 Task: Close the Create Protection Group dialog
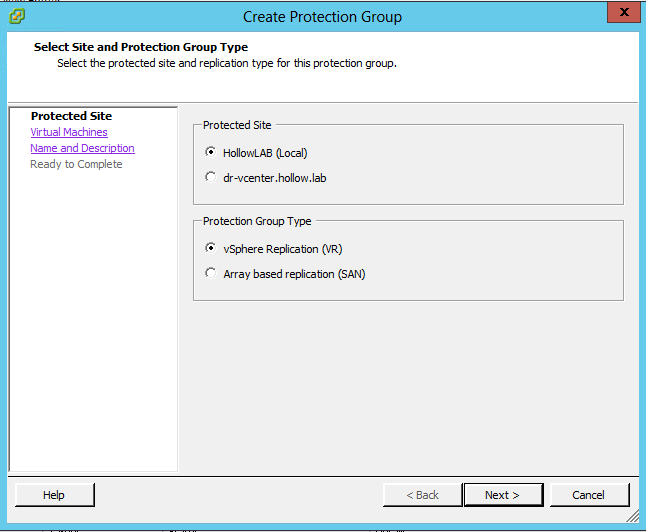622,14
